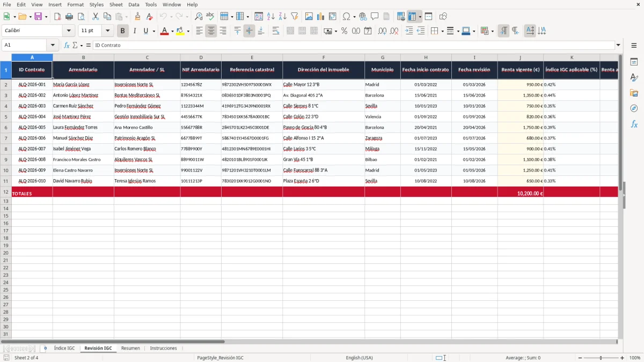Open underline style dropdown arrow
Viewport: 644px width, 362px height.
coord(153,31)
